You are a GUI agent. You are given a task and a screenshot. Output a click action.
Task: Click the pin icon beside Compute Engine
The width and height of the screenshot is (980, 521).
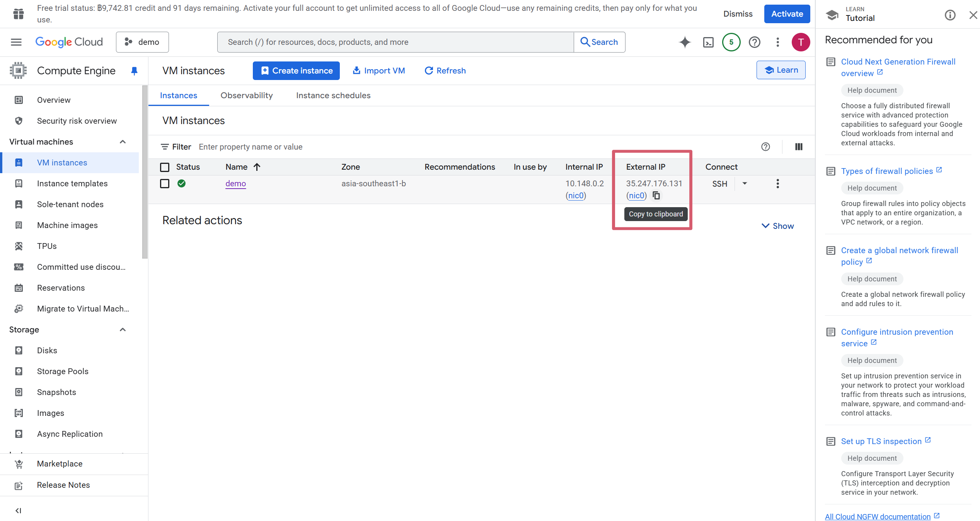(134, 71)
